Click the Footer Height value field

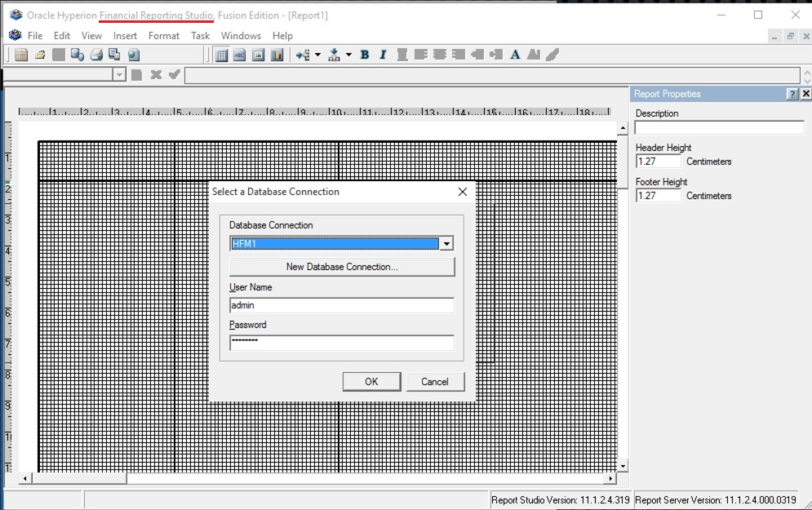pos(659,195)
